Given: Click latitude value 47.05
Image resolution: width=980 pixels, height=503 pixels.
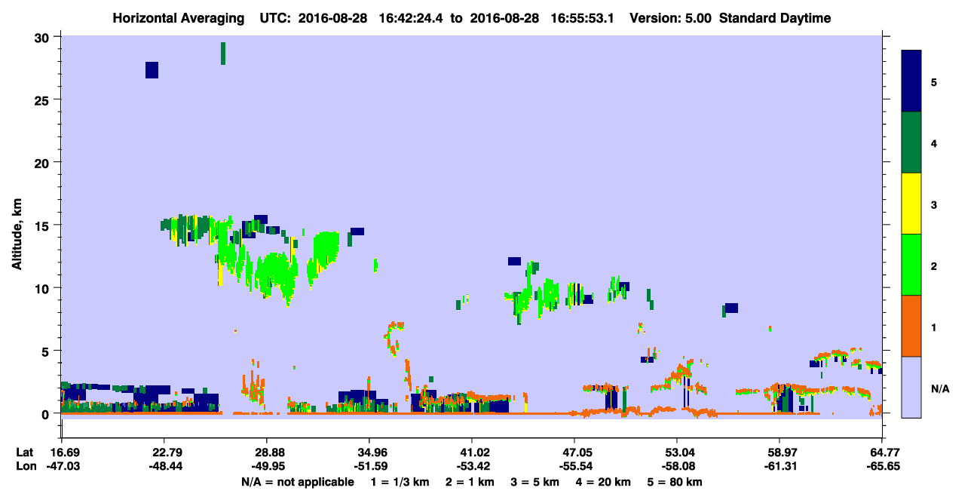Looking at the screenshot, I should [x=574, y=452].
